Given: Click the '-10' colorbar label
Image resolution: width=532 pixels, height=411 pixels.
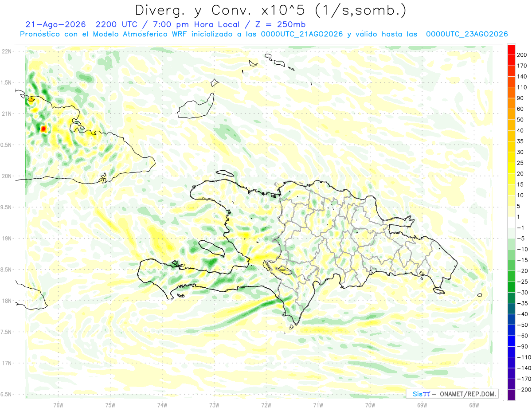Looking at the screenshot, I should pos(522,249).
